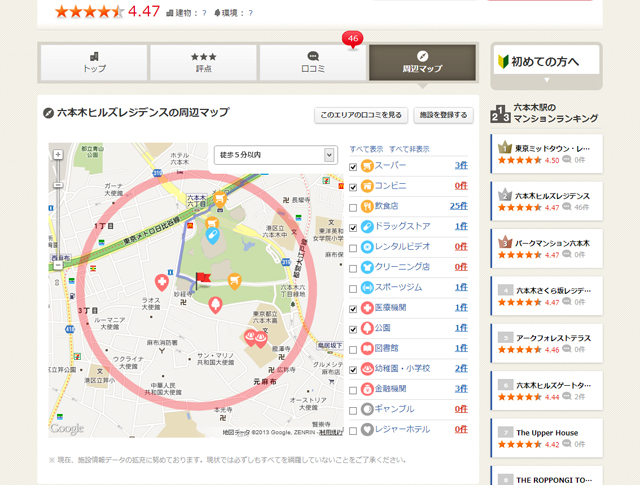Click the スポーツジム dumbbell category icon

[367, 287]
